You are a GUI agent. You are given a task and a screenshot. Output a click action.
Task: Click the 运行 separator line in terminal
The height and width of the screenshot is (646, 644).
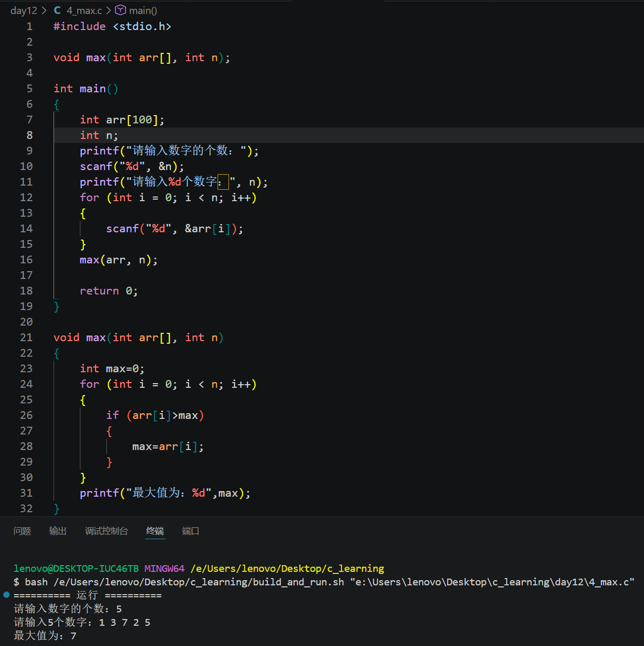(x=88, y=595)
